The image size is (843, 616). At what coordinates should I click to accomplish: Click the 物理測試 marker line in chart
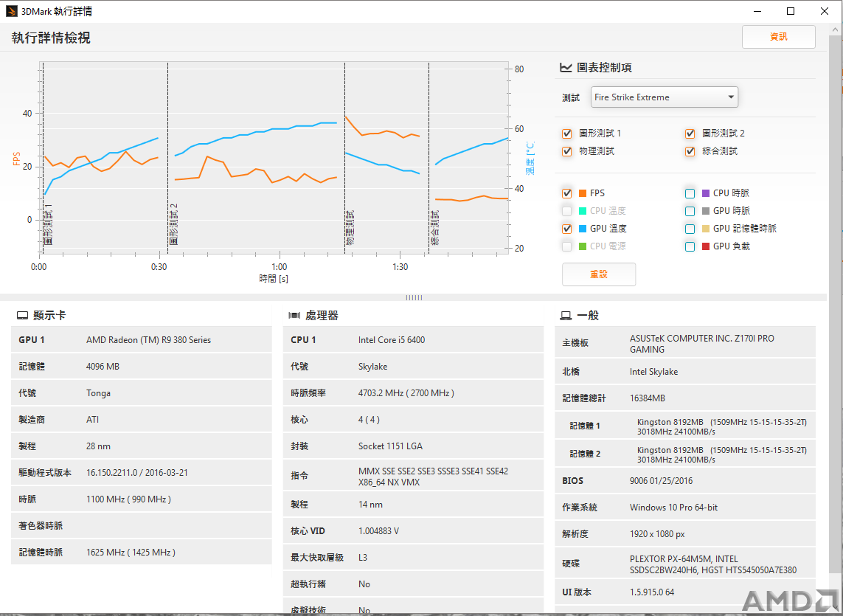344,158
